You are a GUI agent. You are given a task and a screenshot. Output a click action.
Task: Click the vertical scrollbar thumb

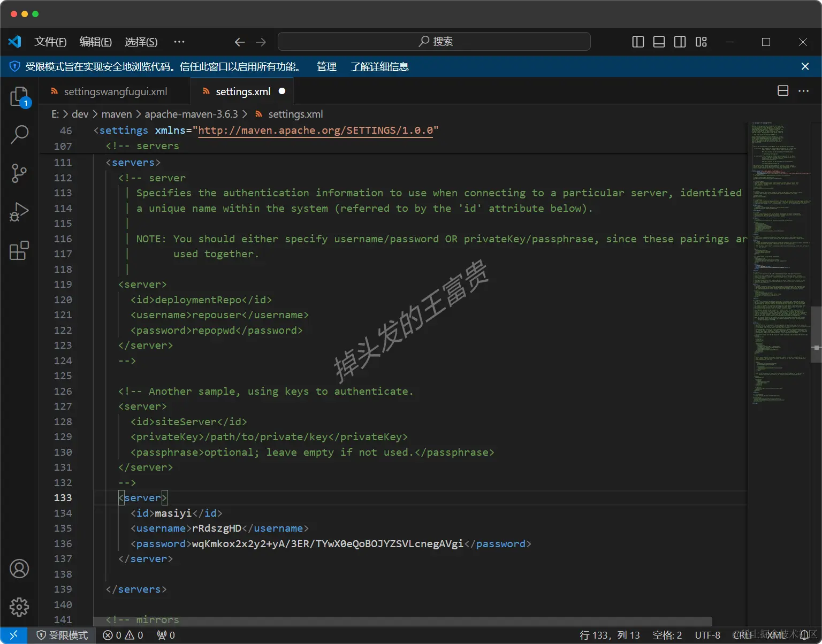pos(816,334)
